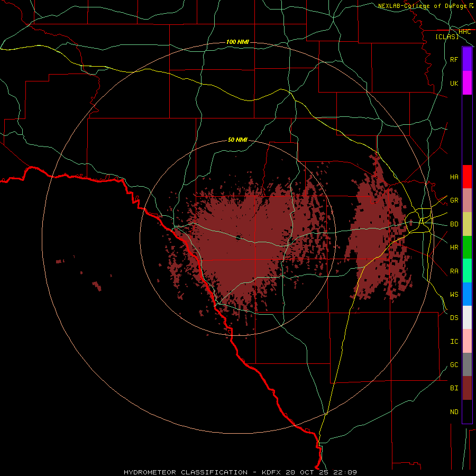
Task: Click the RF purple legend swatch
Action: (x=467, y=59)
